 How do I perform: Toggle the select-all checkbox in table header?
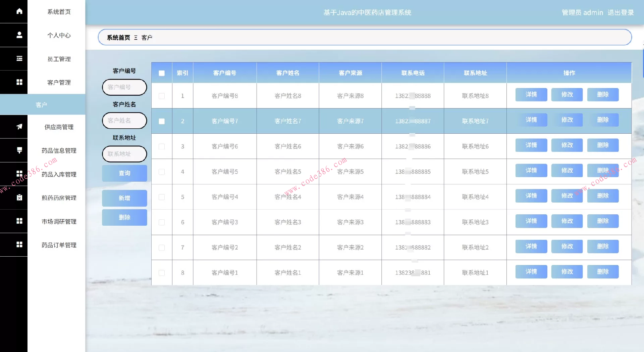[x=162, y=73]
